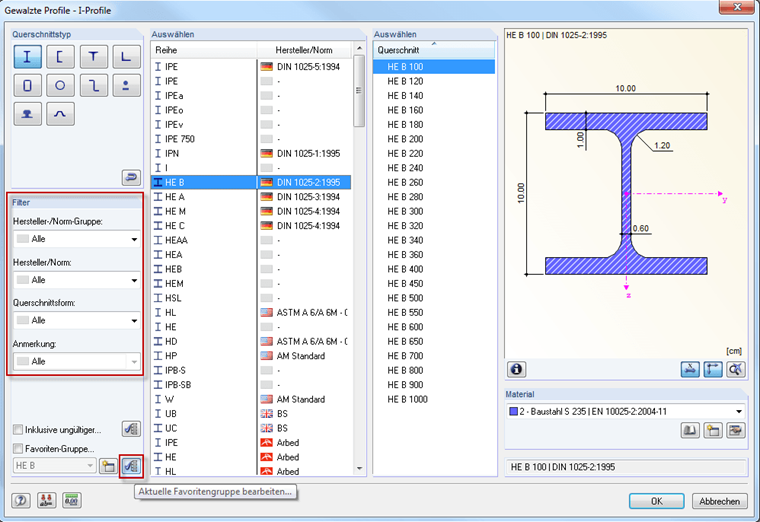Image resolution: width=760 pixels, height=522 pixels.
Task: Select the IPB-SB series row
Action: pyautogui.click(x=251, y=385)
